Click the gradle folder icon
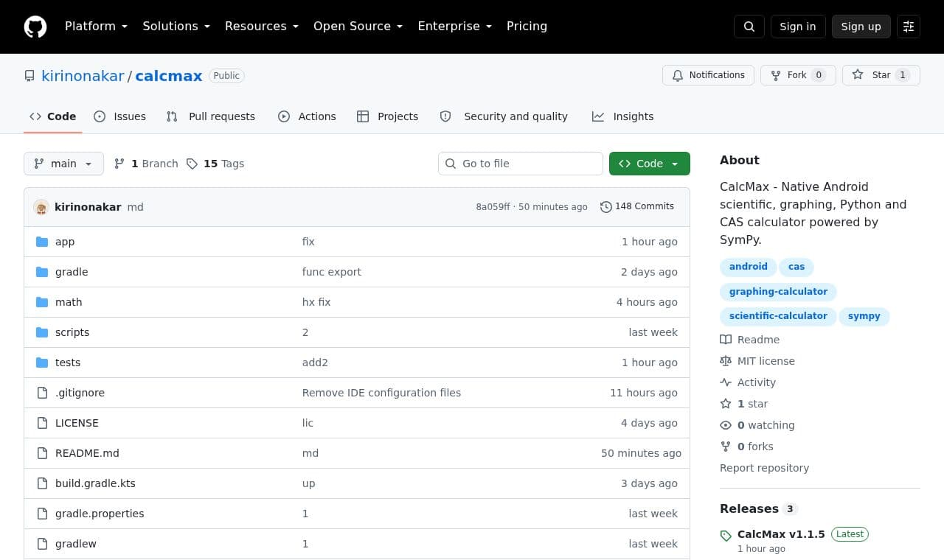Viewport: 944px width, 560px height. (42, 272)
